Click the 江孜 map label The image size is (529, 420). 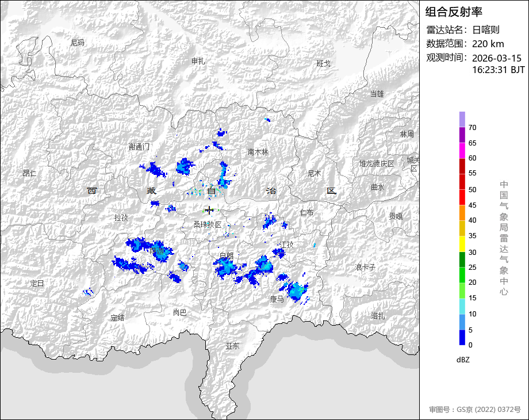287,245
